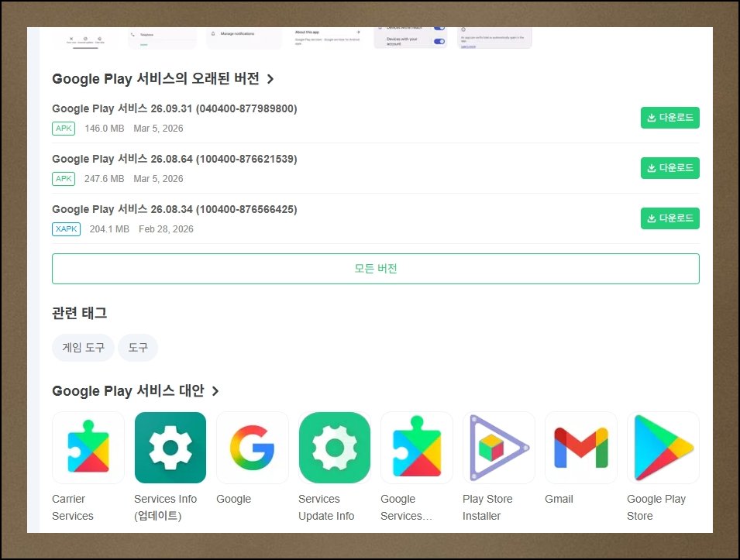Click the Play Store Installer label
The width and height of the screenshot is (740, 560).
point(487,507)
